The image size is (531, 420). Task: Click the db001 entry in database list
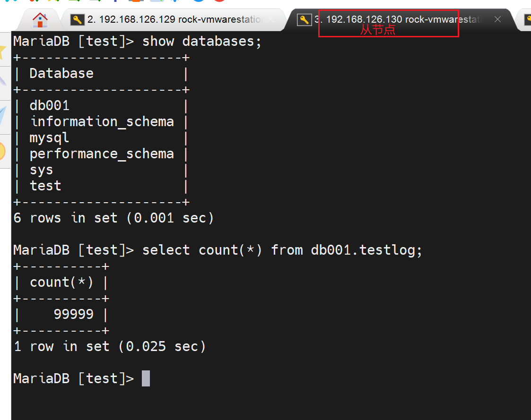click(49, 105)
